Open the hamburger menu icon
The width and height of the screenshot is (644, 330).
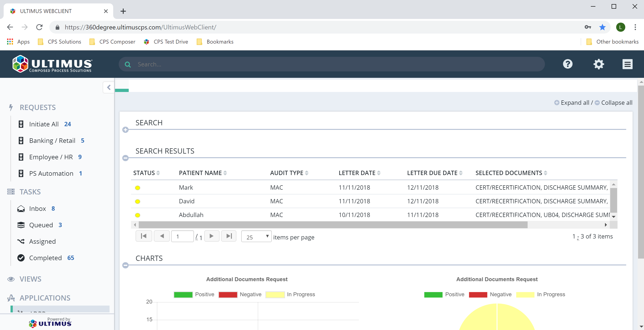tap(627, 64)
